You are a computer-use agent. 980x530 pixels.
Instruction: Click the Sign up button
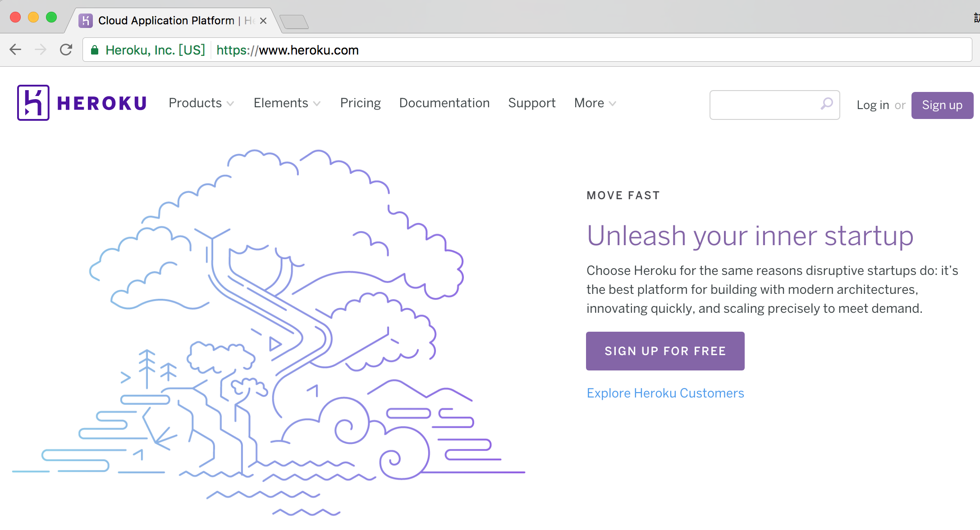(x=942, y=105)
